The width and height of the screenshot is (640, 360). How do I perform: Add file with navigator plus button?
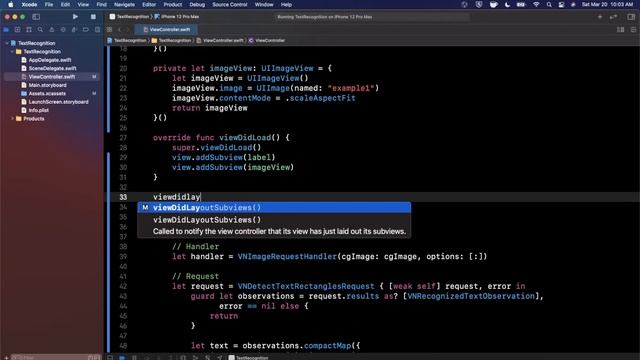(x=6, y=358)
